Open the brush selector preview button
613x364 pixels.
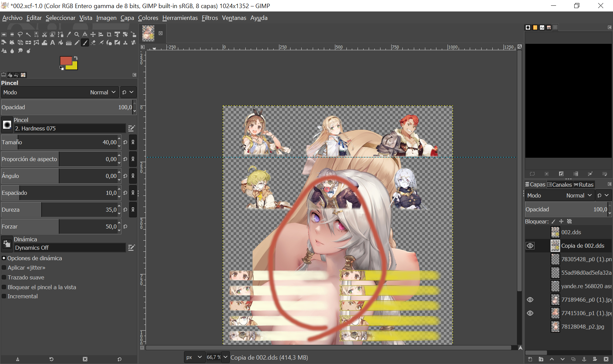pyautogui.click(x=7, y=125)
